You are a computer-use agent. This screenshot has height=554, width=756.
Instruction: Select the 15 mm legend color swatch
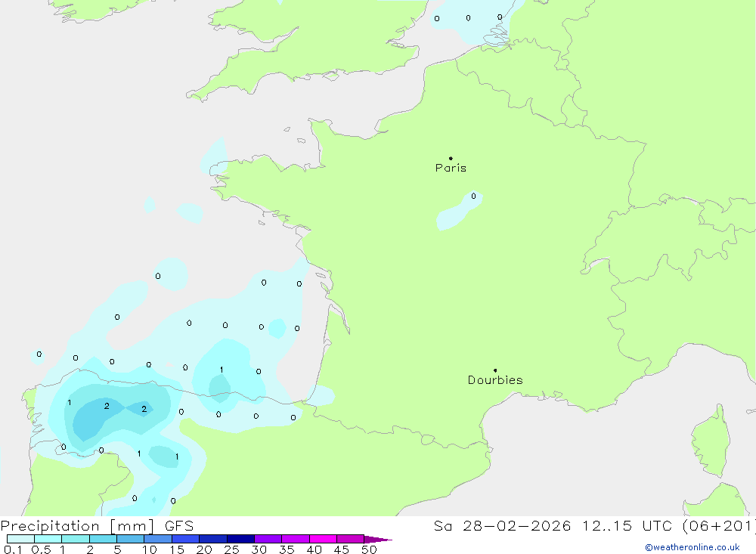tap(186, 539)
